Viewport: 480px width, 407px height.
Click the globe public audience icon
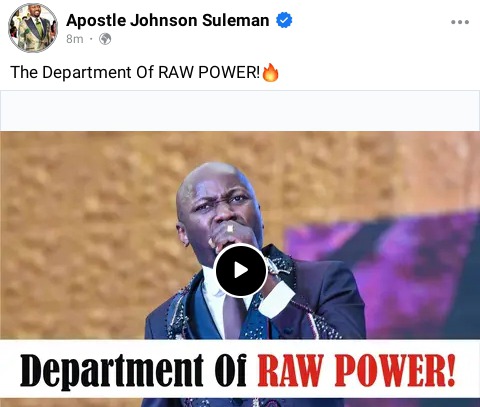(105, 39)
